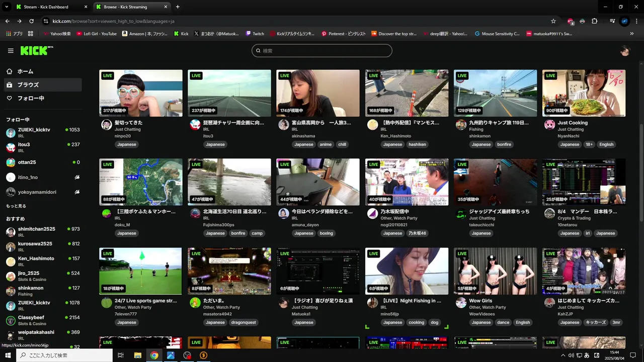This screenshot has width=644, height=362.
Task: Click doku_M streamer avatar
Action: (x=107, y=214)
